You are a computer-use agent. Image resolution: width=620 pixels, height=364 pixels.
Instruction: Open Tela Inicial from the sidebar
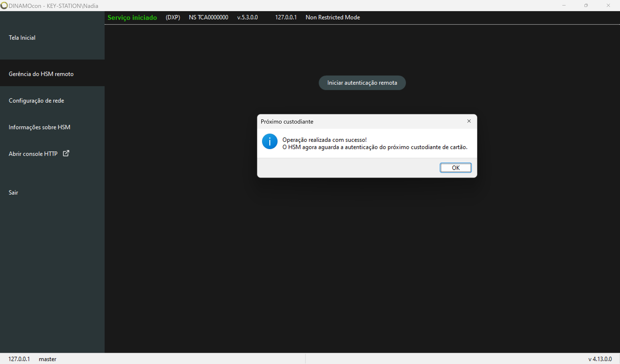(x=22, y=38)
